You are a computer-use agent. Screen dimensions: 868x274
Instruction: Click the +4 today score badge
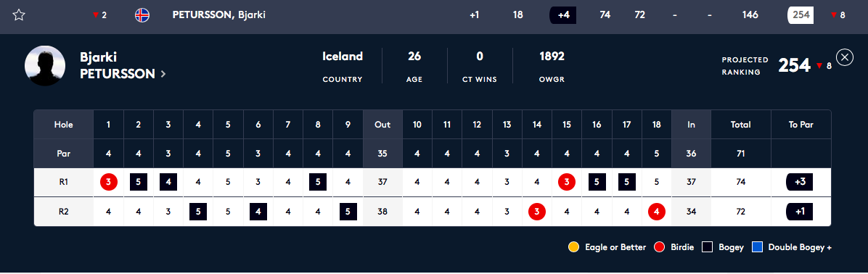[563, 15]
